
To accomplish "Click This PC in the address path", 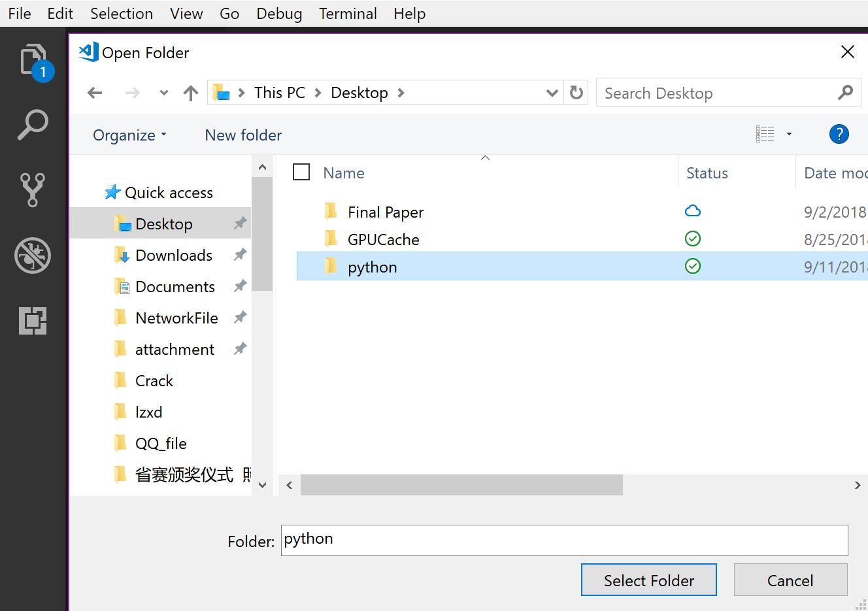I will click(280, 93).
